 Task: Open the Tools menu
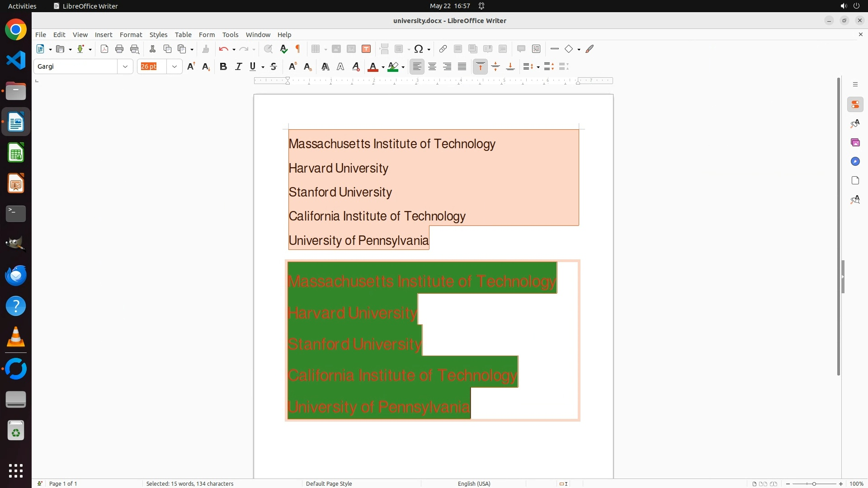230,34
